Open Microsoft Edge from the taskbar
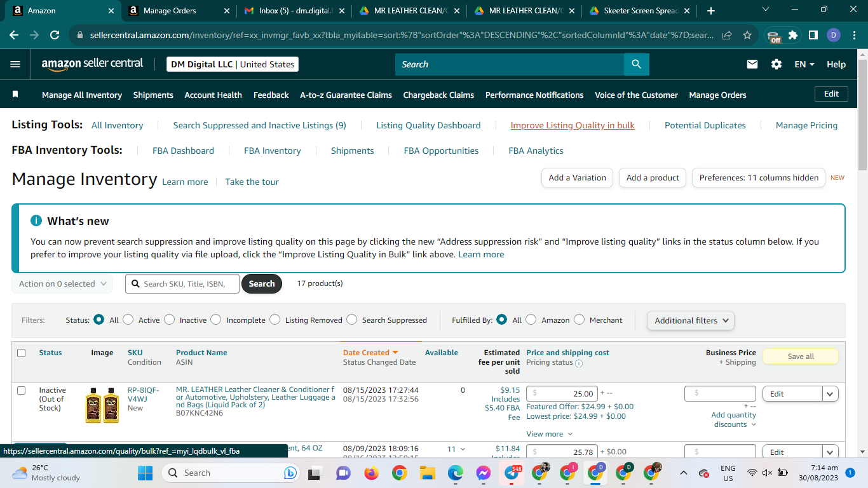Image resolution: width=868 pixels, height=488 pixels. [455, 473]
